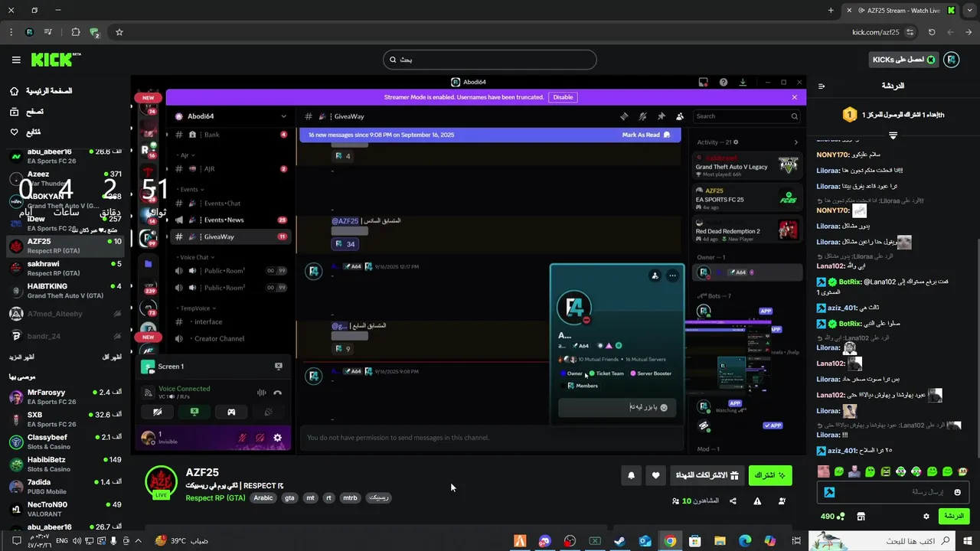980x551 pixels.
Task: Open Microsoft Edge from the taskbar
Action: click(x=745, y=541)
